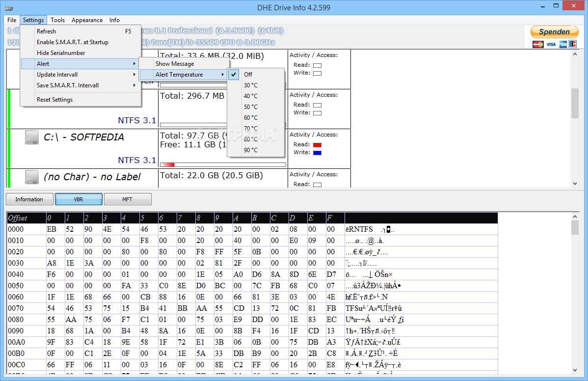
Task: Click the drive list scroll-up arrow
Action: coord(575,54)
